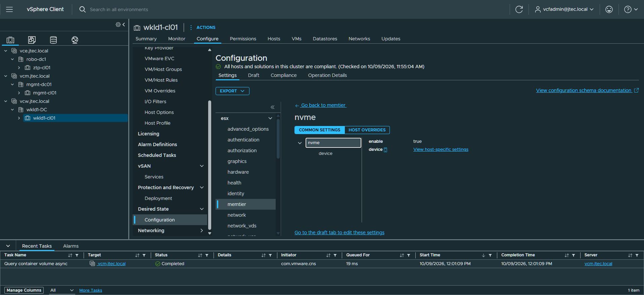Open the EXPORT dropdown
This screenshot has height=295, width=644.
click(x=232, y=91)
